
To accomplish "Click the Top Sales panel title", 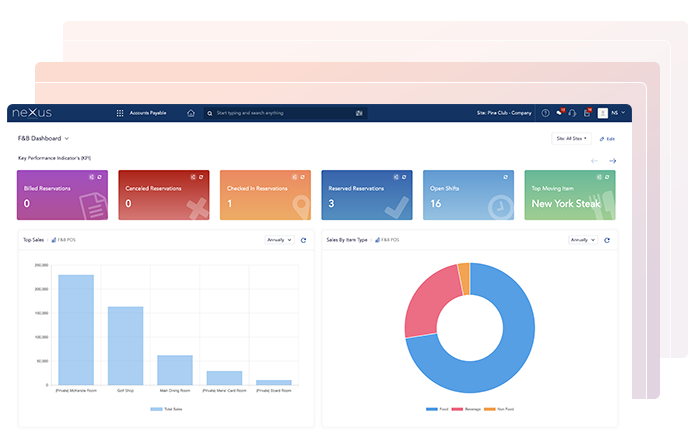I will 33,240.
